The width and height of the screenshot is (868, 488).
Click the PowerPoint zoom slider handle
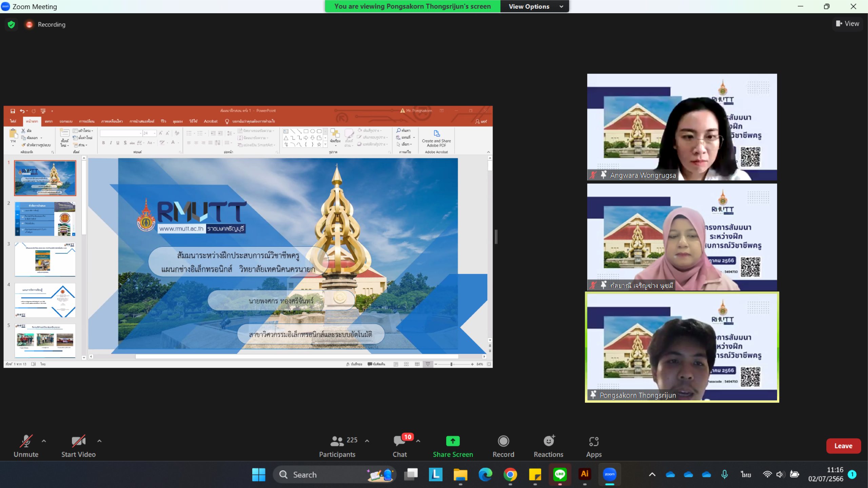pos(451,364)
